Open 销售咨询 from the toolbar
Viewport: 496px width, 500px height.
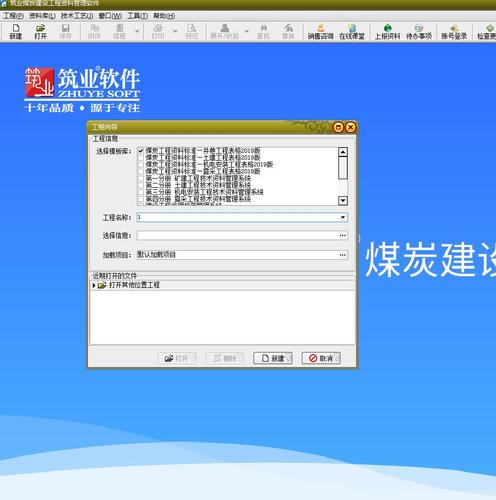click(320, 32)
